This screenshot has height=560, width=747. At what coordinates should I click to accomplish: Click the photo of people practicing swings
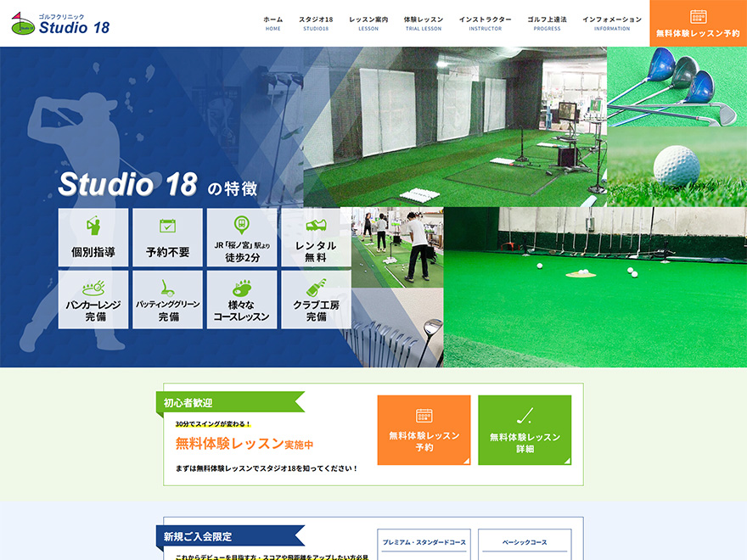click(x=397, y=247)
